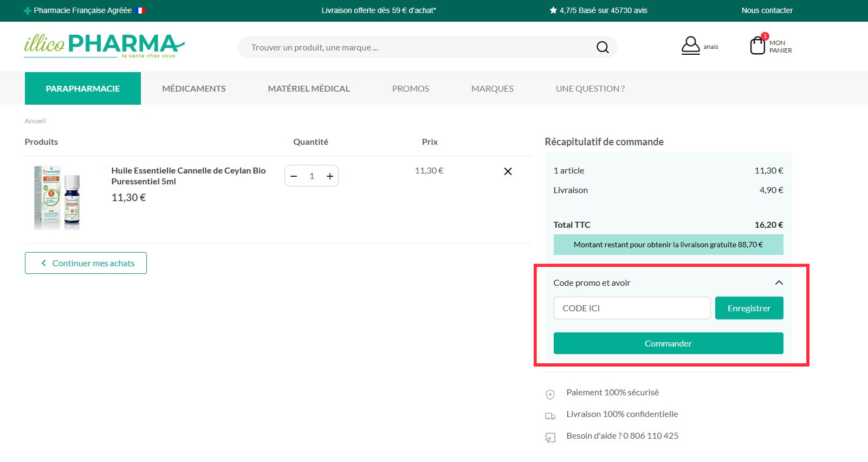Click Enregistrer to apply promo code
The image size is (868, 462).
point(749,308)
